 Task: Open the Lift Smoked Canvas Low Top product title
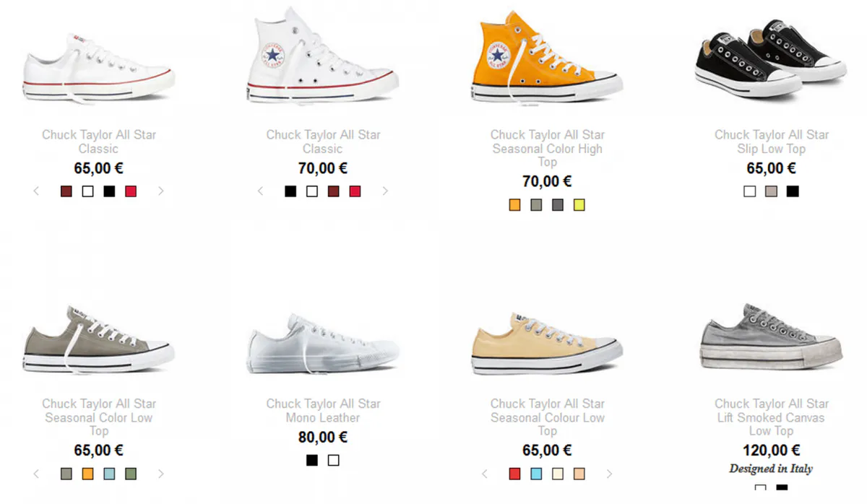pos(772,417)
